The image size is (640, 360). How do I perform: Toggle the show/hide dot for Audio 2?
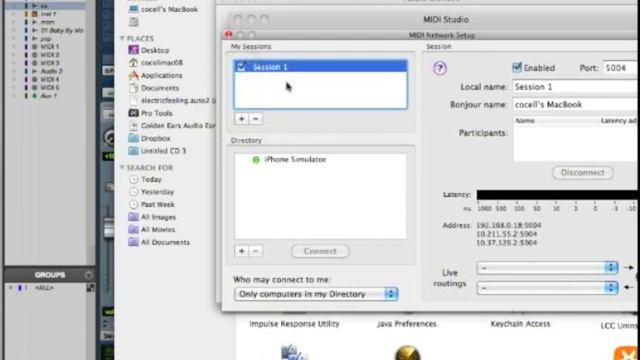tap(13, 71)
